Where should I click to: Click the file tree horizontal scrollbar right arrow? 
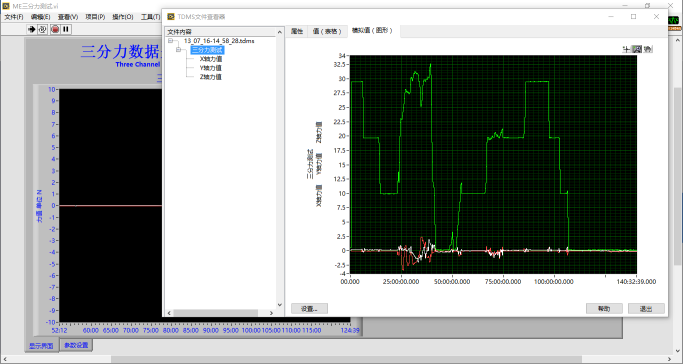271,313
